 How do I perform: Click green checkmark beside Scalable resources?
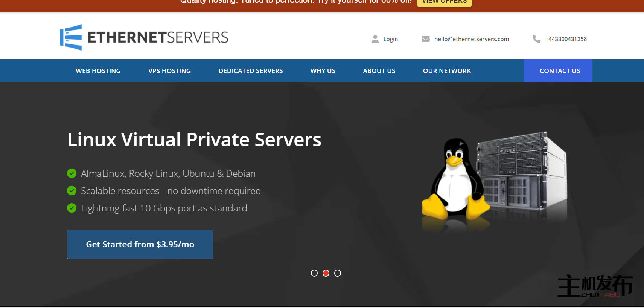[72, 191]
